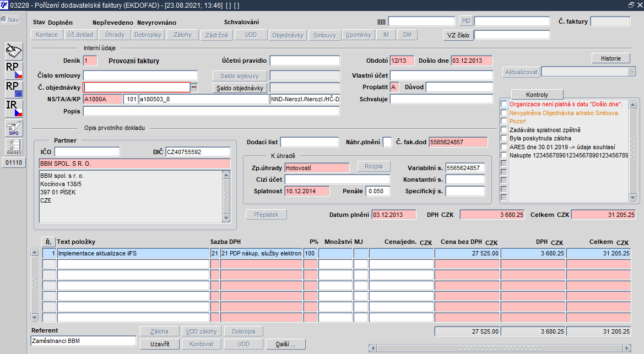Click the Popis input field
644x354 pixels.
[x=211, y=111]
